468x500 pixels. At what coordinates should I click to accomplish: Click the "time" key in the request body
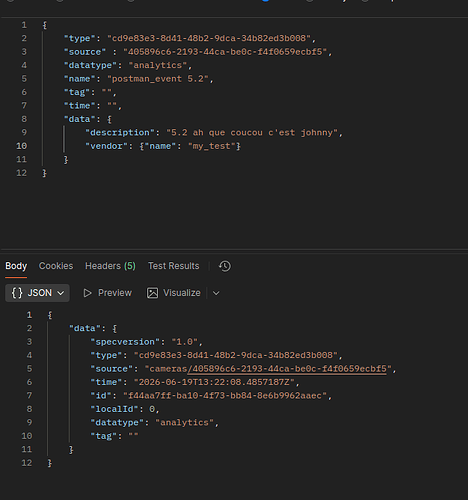pyautogui.click(x=80, y=106)
